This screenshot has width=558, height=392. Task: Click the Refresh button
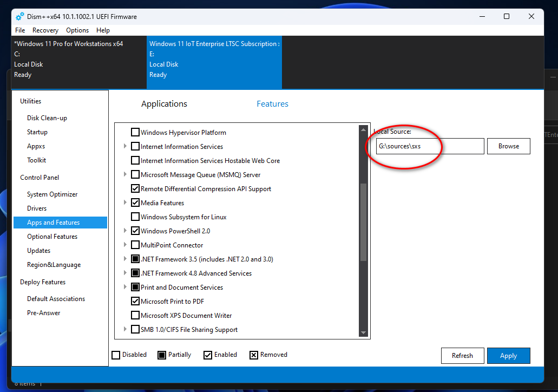462,356
